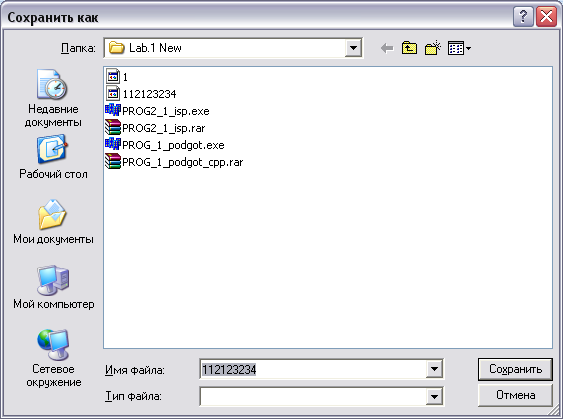This screenshot has height=419, width=563.
Task: Click the Тип файла label
Action: click(133, 396)
